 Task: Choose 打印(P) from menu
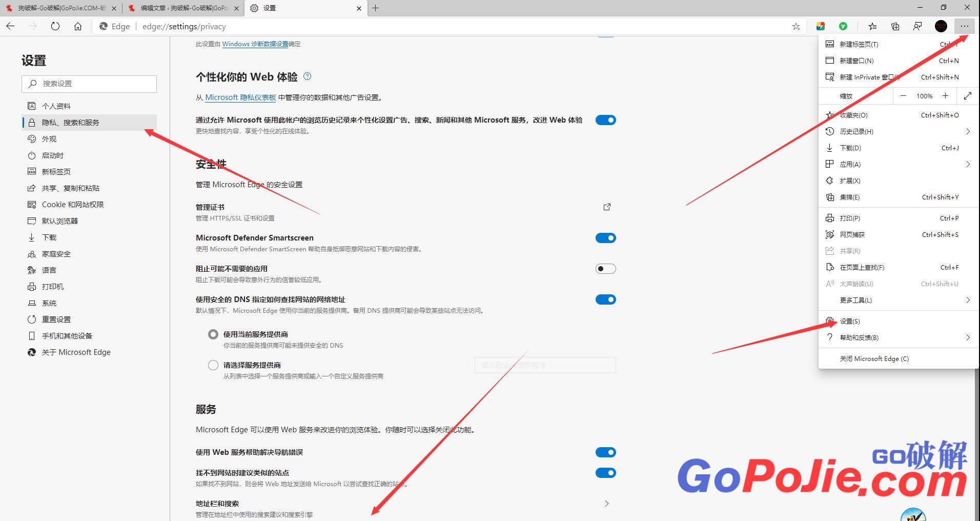[x=899, y=218]
